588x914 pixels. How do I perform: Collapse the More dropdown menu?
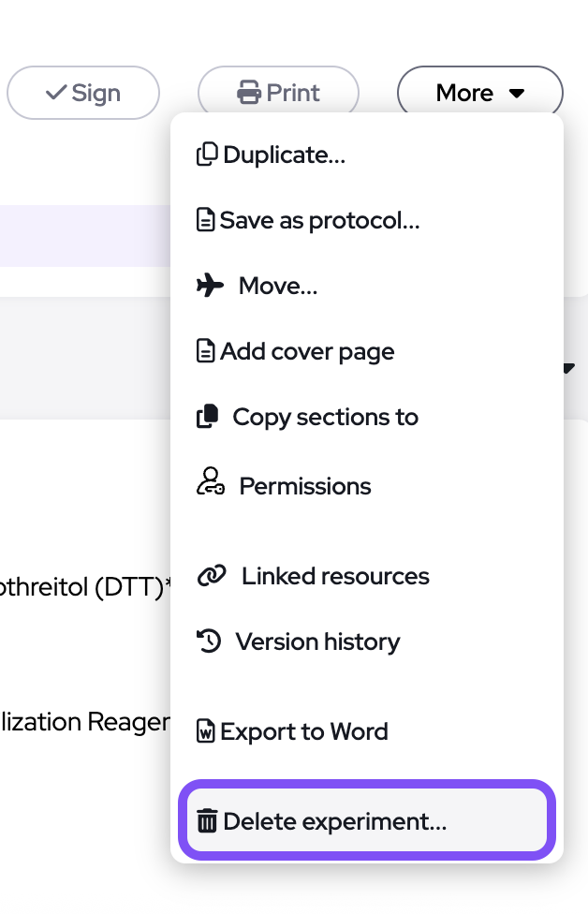[479, 94]
